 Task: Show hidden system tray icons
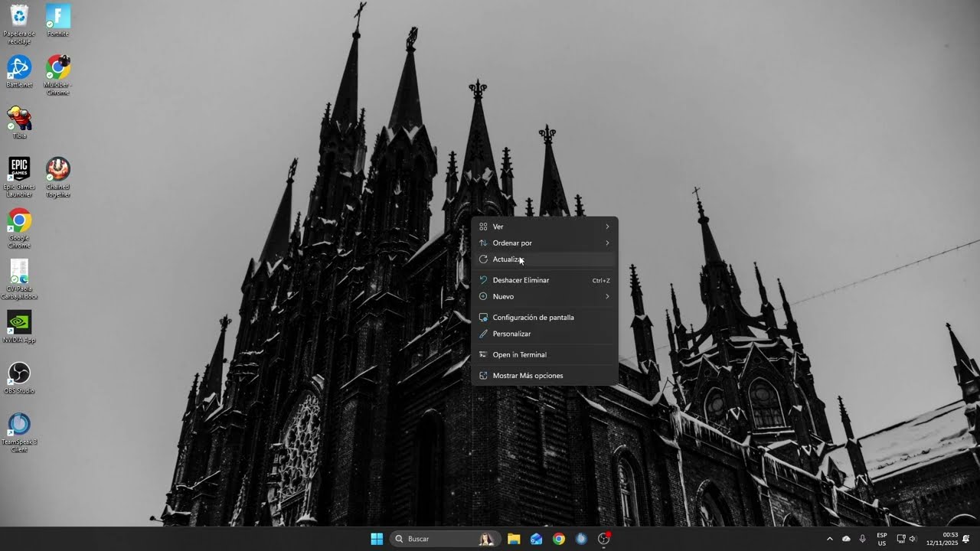click(x=829, y=539)
